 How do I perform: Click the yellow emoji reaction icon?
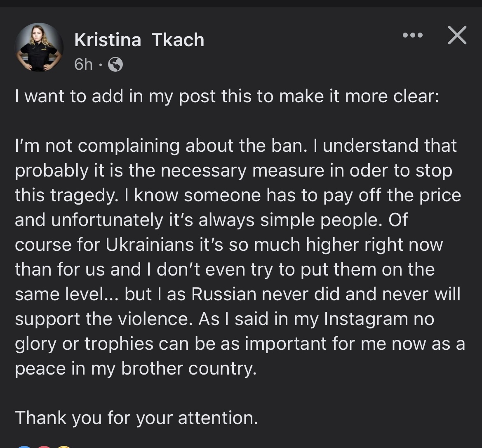[64, 446]
